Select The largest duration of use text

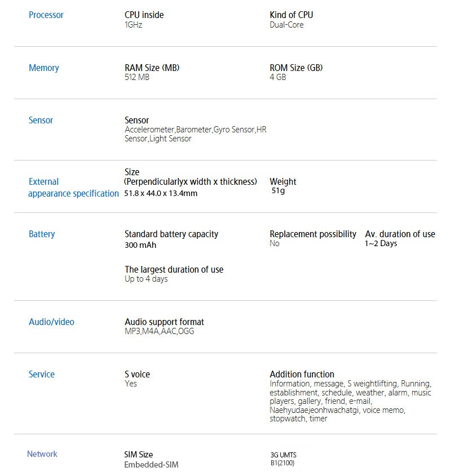(174, 270)
